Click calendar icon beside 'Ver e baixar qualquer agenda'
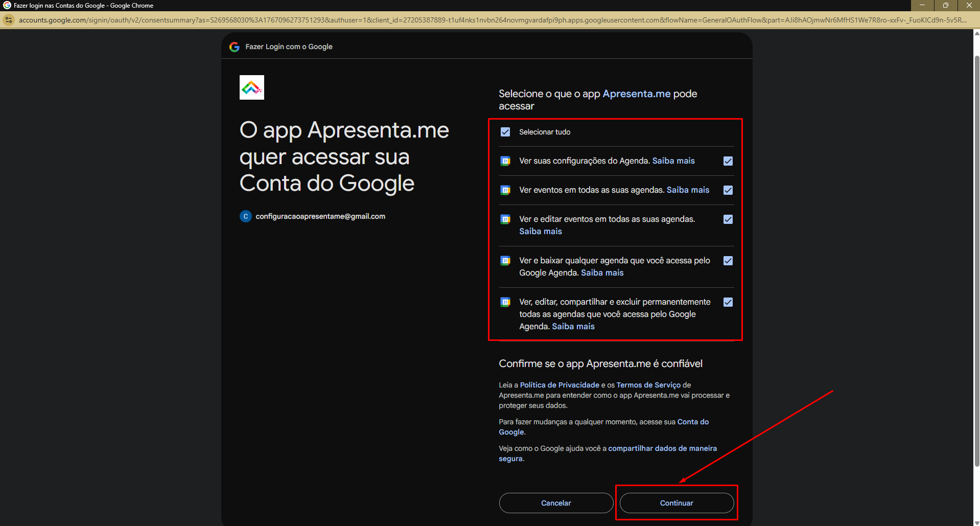Image resolution: width=980 pixels, height=526 pixels. pos(505,261)
